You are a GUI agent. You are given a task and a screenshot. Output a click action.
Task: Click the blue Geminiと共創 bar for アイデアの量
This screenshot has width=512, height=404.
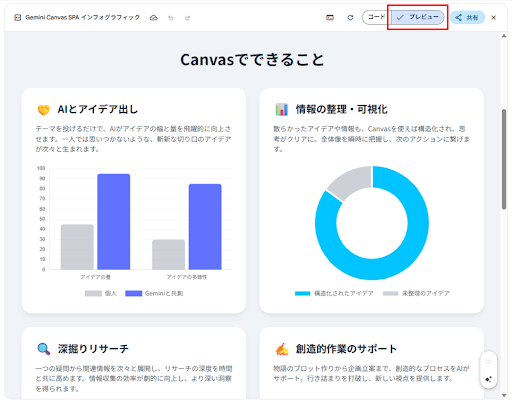(114, 222)
